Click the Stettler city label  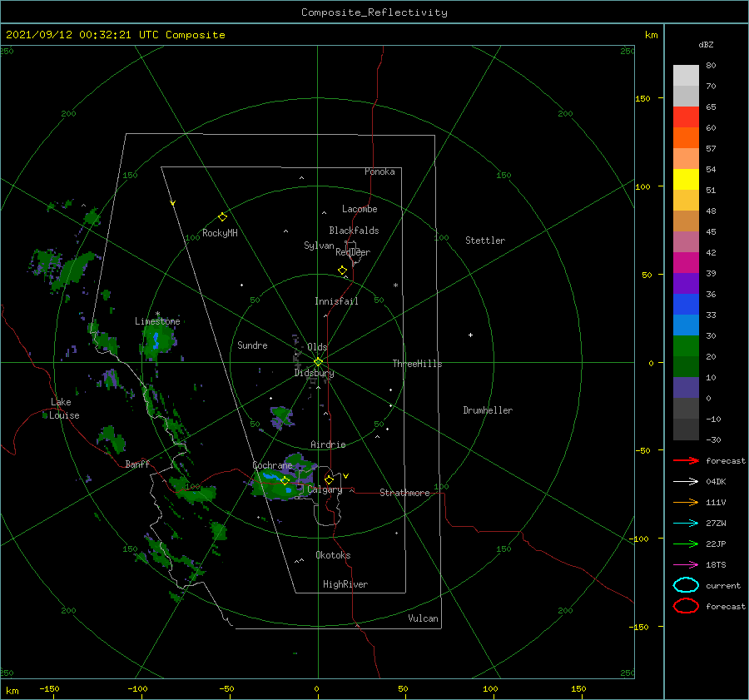click(x=485, y=241)
